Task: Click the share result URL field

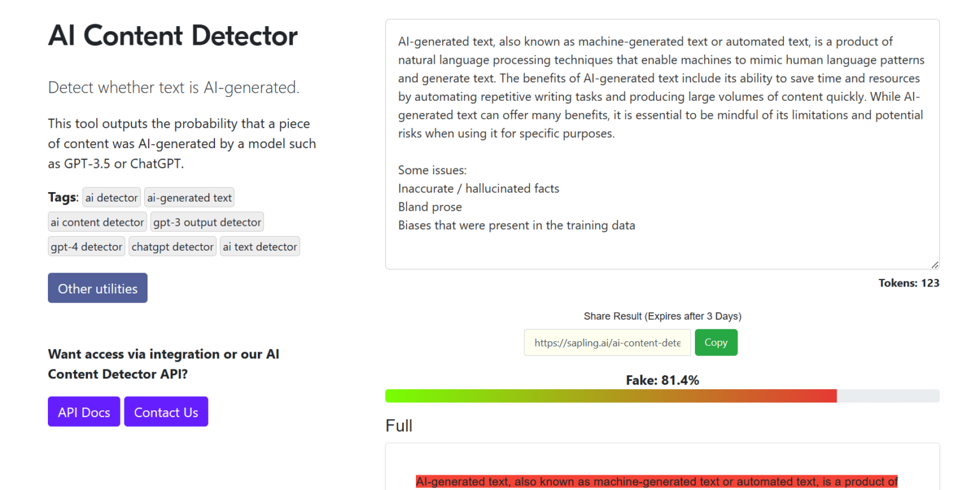Action: [607, 343]
